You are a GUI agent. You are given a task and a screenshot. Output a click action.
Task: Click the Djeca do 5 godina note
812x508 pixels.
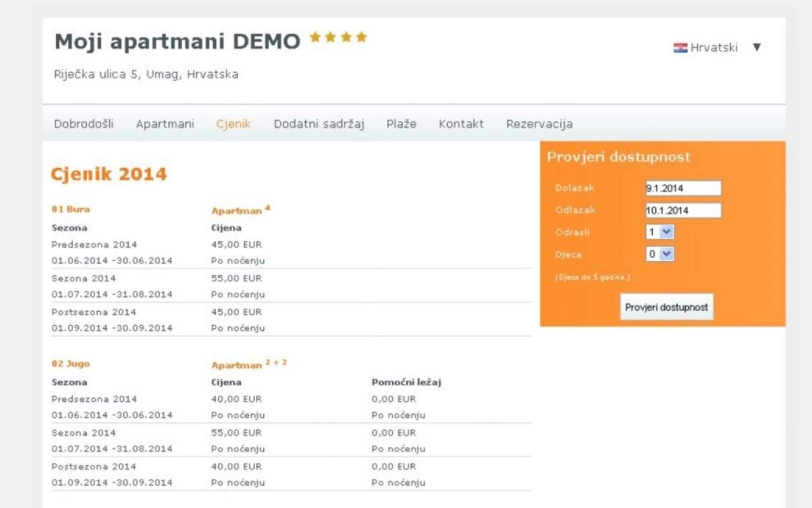coord(593,277)
